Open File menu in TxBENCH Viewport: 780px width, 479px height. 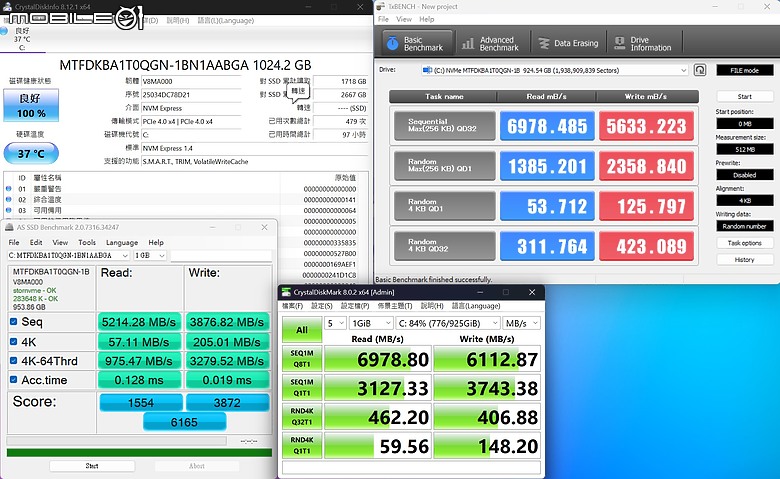coord(383,19)
